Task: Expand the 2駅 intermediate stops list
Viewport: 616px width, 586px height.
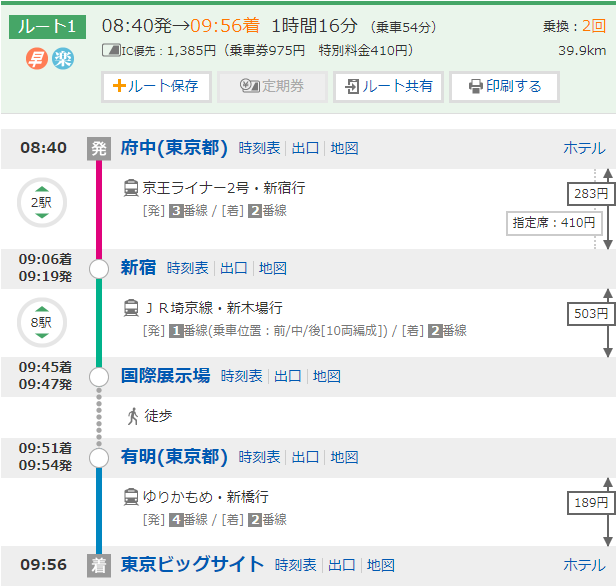Action: pyautogui.click(x=41, y=203)
